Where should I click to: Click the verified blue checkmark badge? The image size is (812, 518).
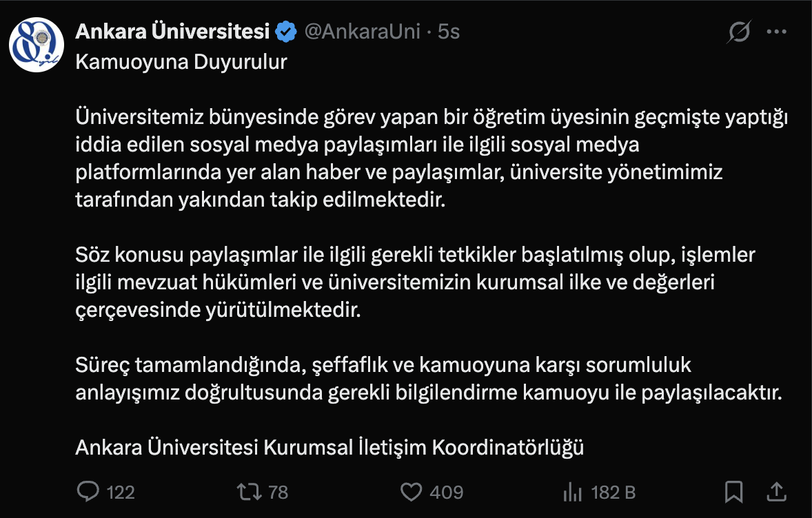[x=285, y=30]
